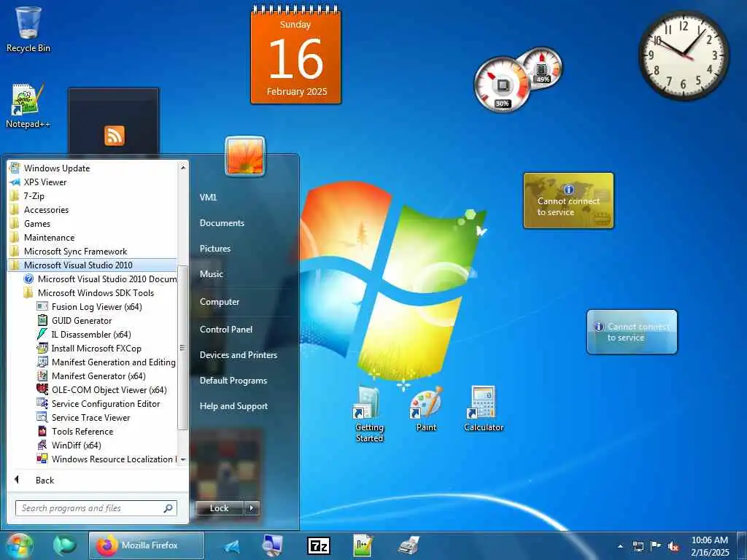Viewport: 747px width, 560px height.
Task: Click the Start orb button
Action: (x=20, y=545)
